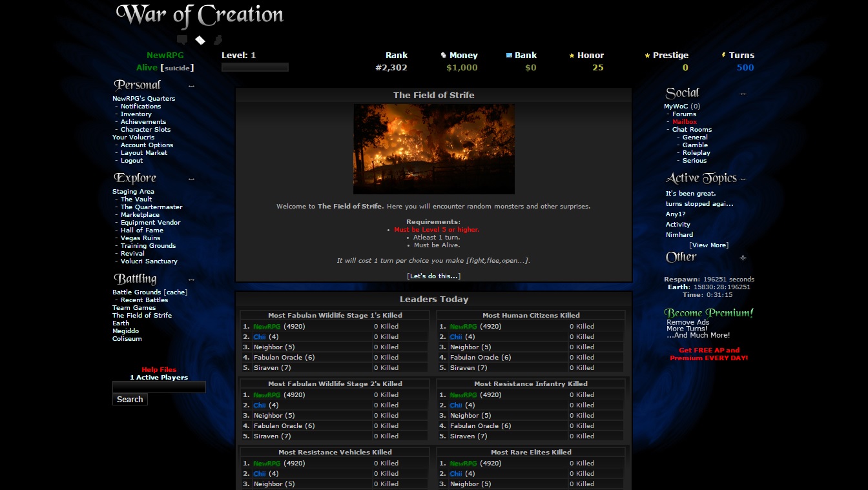Viewport: 868px width, 490px height.
Task: Open Your Volucris
Action: coord(134,138)
